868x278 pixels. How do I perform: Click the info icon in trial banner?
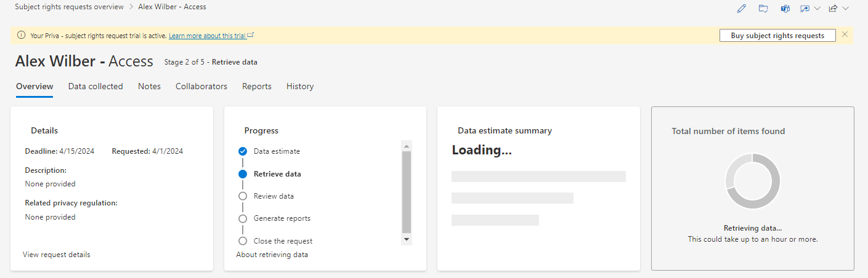pos(22,35)
